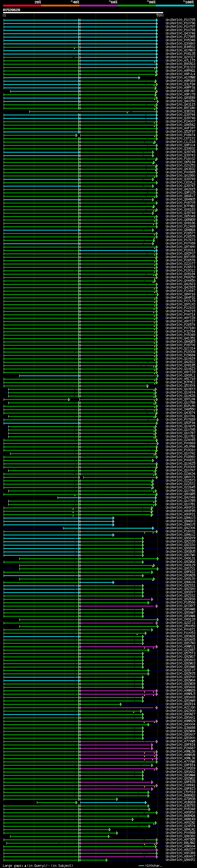Click hit label UniRef100_A9NKU8
The width and height of the screenshot is (197, 868).
(x=180, y=755)
